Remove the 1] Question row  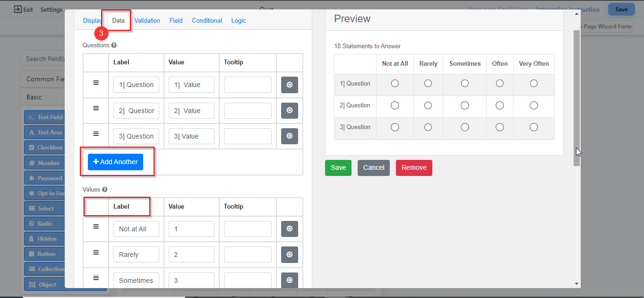289,85
